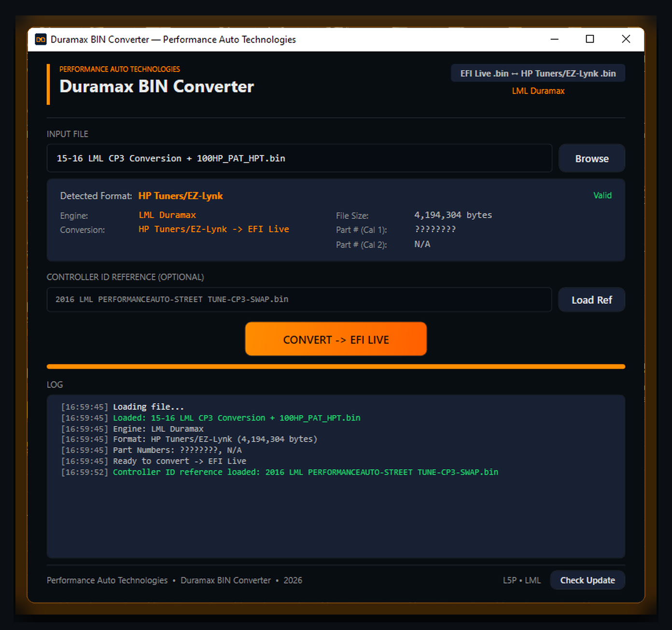Screen dimensions: 672x630
Task: Click the PERFORMANCE AUTO TECHNOLOGIES header text
Action: point(120,69)
